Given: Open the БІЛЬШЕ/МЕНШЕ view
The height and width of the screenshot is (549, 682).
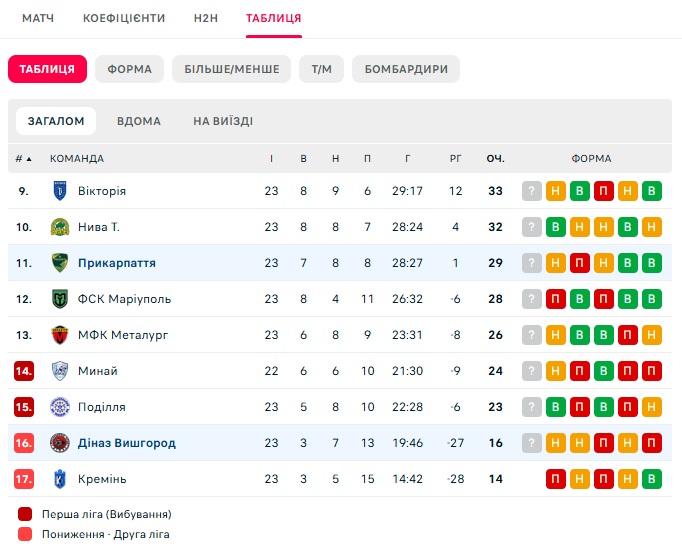Looking at the screenshot, I should [x=231, y=69].
